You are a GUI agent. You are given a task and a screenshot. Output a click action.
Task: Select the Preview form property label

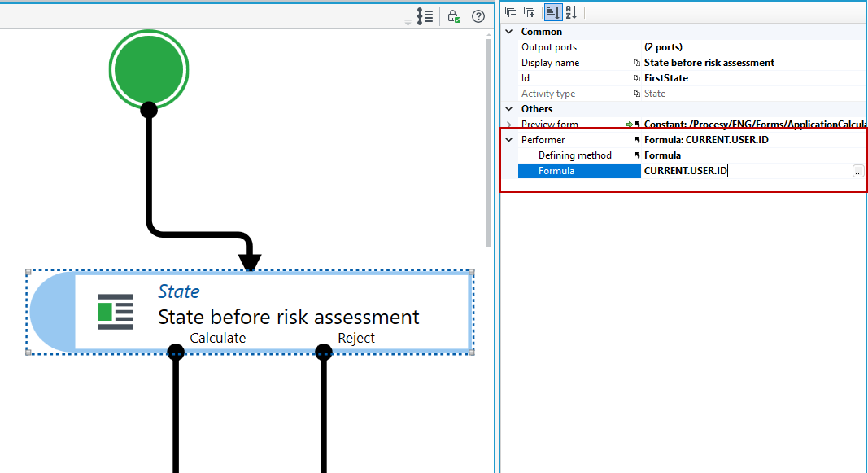[x=550, y=125]
